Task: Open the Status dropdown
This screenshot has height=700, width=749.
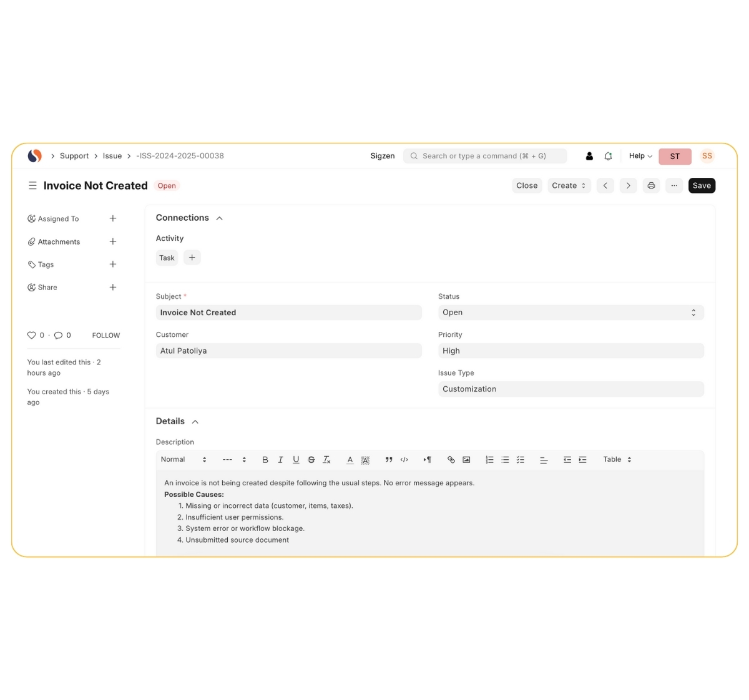Action: point(570,313)
